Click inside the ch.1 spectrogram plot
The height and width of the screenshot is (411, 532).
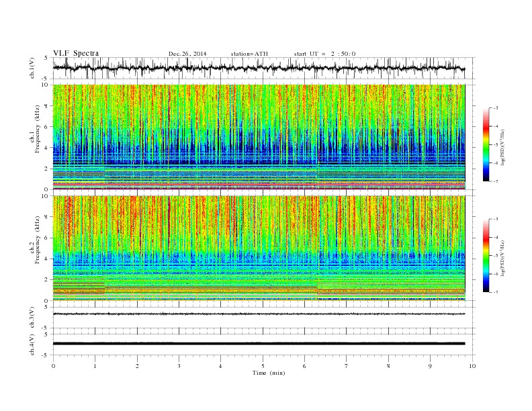pos(259,137)
